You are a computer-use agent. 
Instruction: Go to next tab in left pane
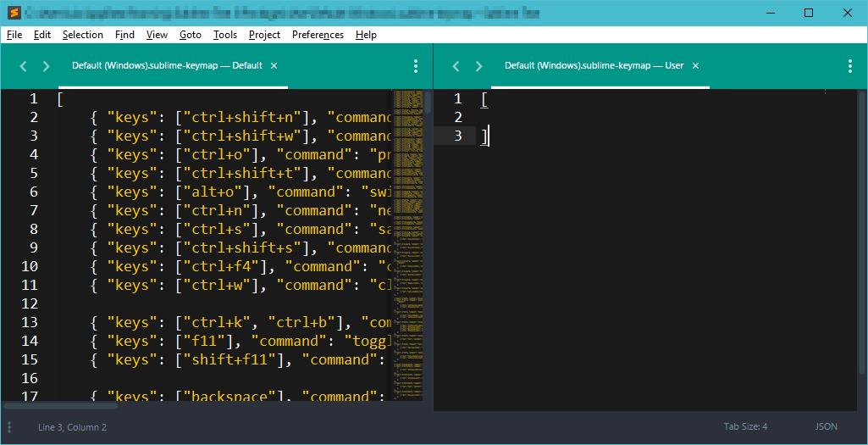point(46,66)
